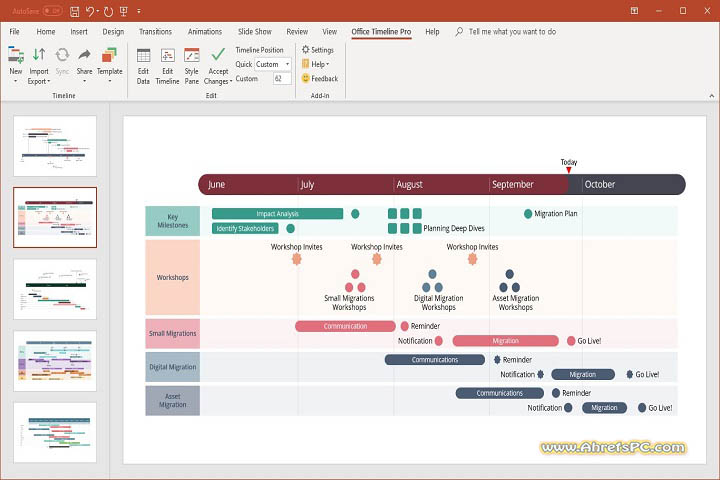Expand the Template dropdown arrow
This screenshot has height=480, width=720.
click(x=110, y=81)
